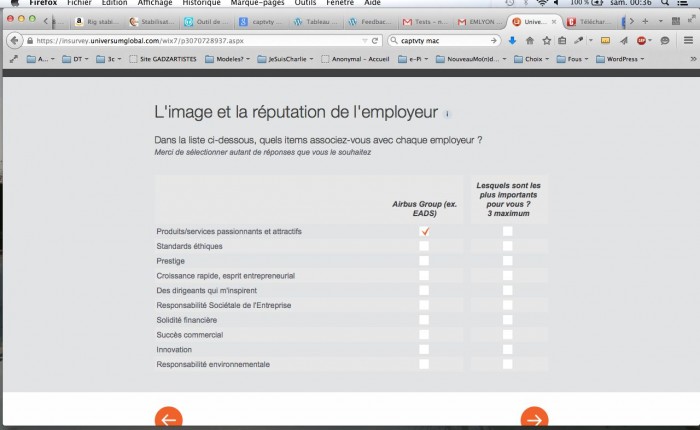Click the paper plane toolbar icon
The width and height of the screenshot is (700, 430).
tap(624, 41)
